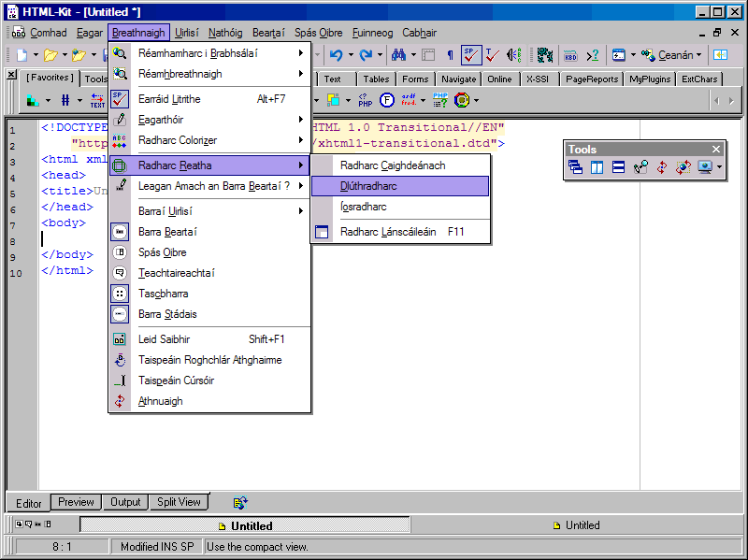The height and width of the screenshot is (560, 748).
Task: Click the undo arrow icon
Action: pos(336,55)
